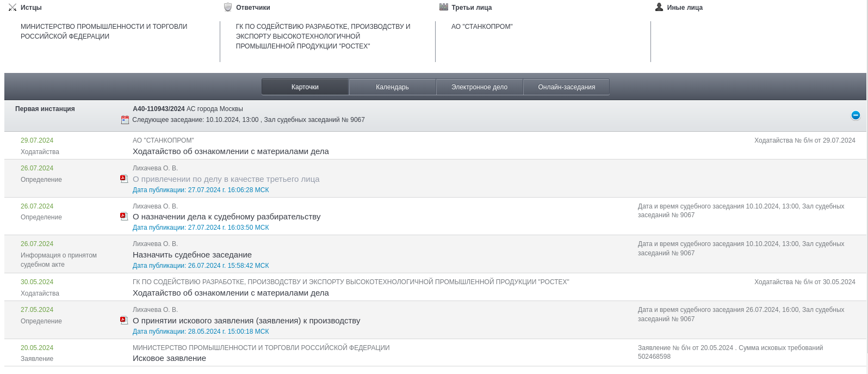Click calendar icon next to Следующее заседание

125,120
